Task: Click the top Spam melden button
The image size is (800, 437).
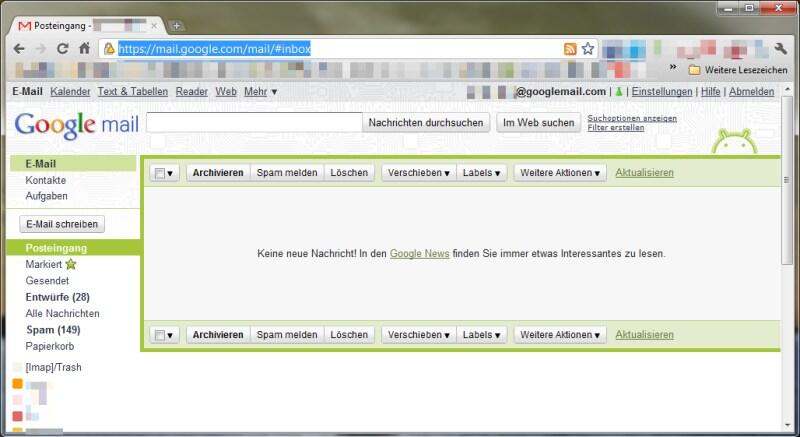Action: pyautogui.click(x=287, y=173)
